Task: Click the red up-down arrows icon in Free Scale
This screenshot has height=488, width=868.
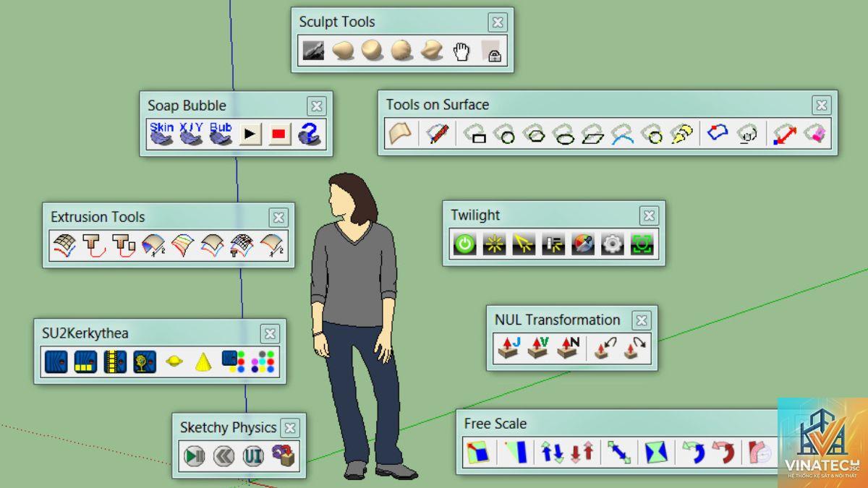Action: pyautogui.click(x=582, y=453)
